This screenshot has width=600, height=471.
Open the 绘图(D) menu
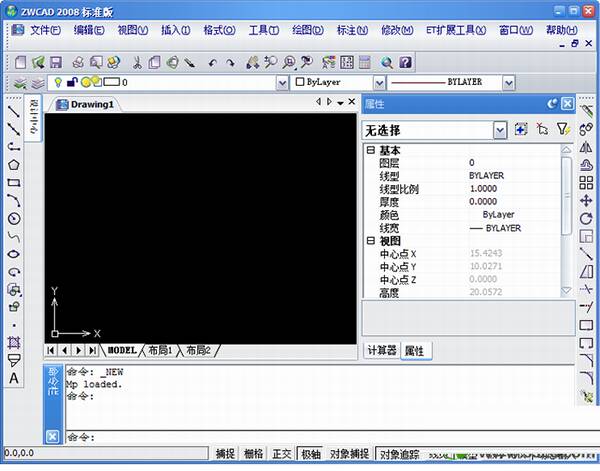pyautogui.click(x=308, y=30)
